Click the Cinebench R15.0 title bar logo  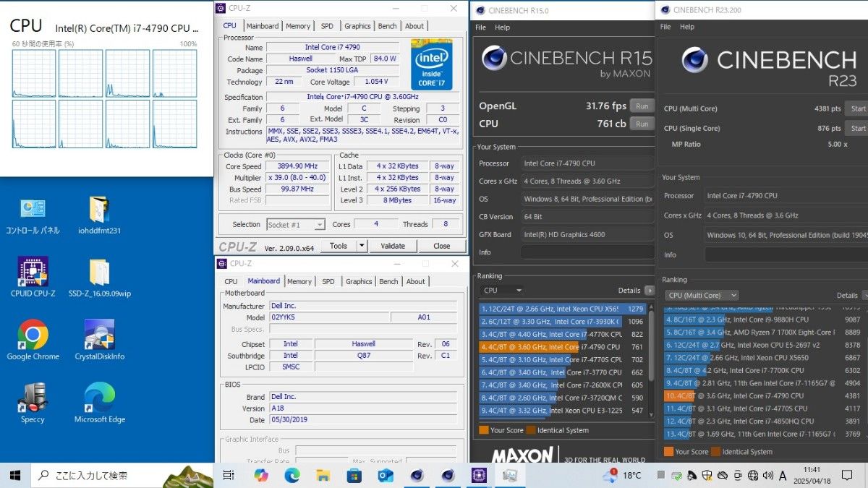[479, 10]
